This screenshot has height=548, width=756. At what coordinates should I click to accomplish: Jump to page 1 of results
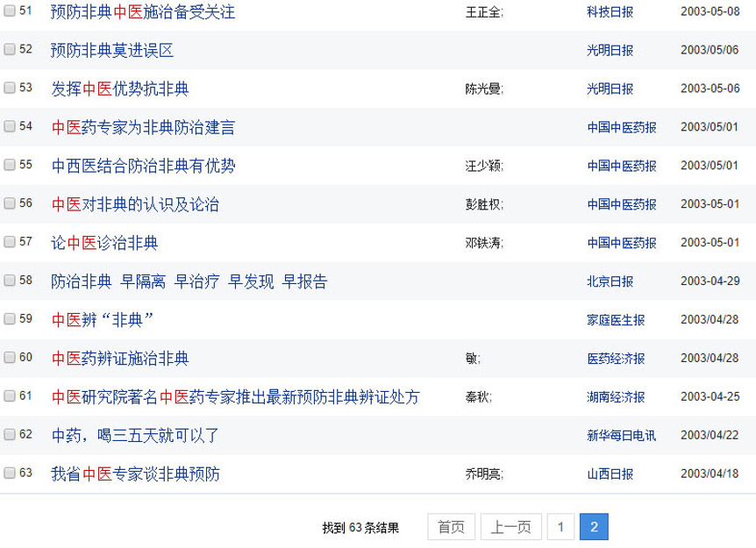pos(560,527)
